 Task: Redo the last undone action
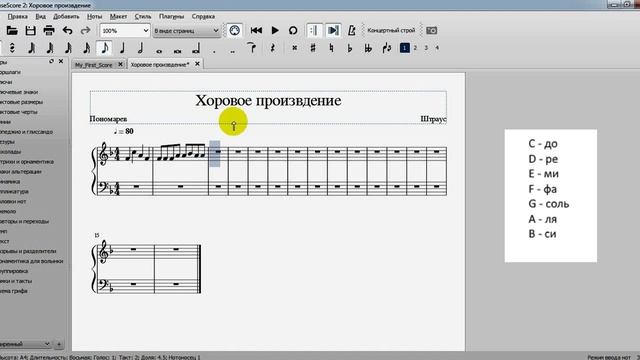(x=85, y=31)
